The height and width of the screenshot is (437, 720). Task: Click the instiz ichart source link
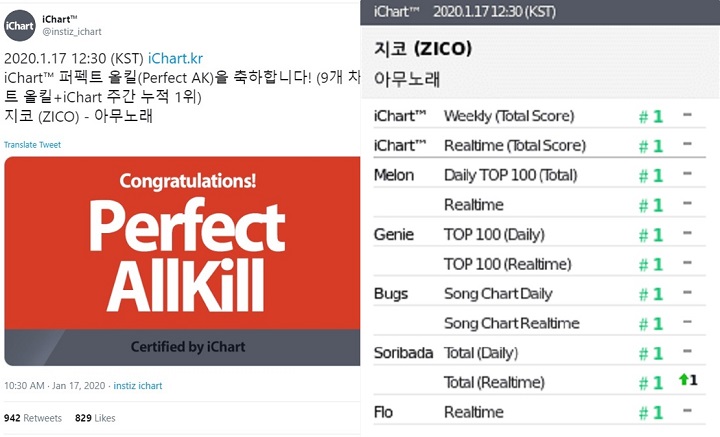coord(138,386)
